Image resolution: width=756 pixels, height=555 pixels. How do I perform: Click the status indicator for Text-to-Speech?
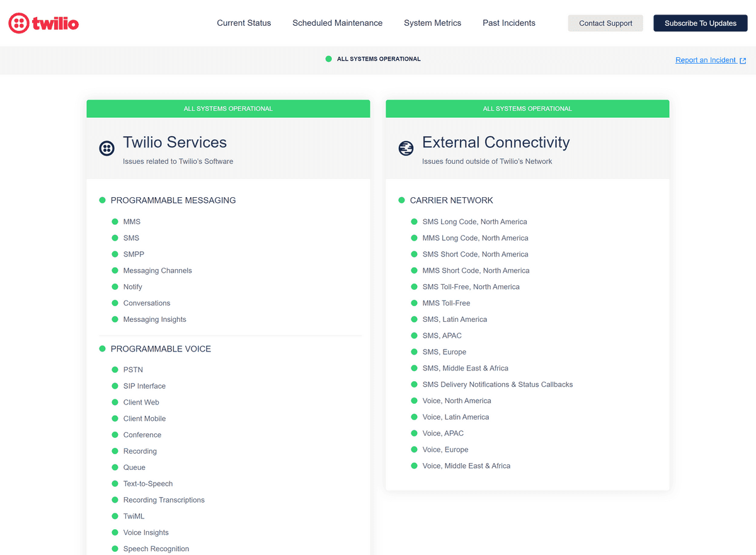tap(115, 483)
